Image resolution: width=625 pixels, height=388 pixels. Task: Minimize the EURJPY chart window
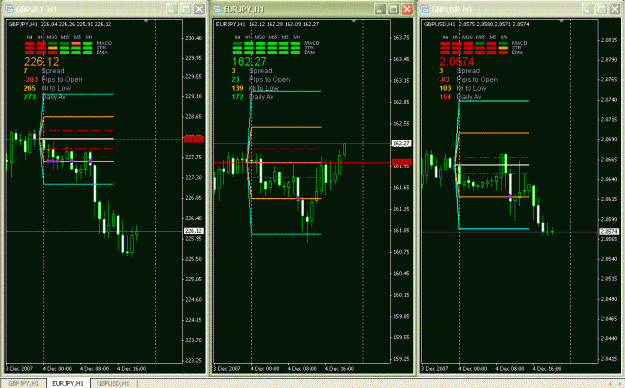(380, 9)
